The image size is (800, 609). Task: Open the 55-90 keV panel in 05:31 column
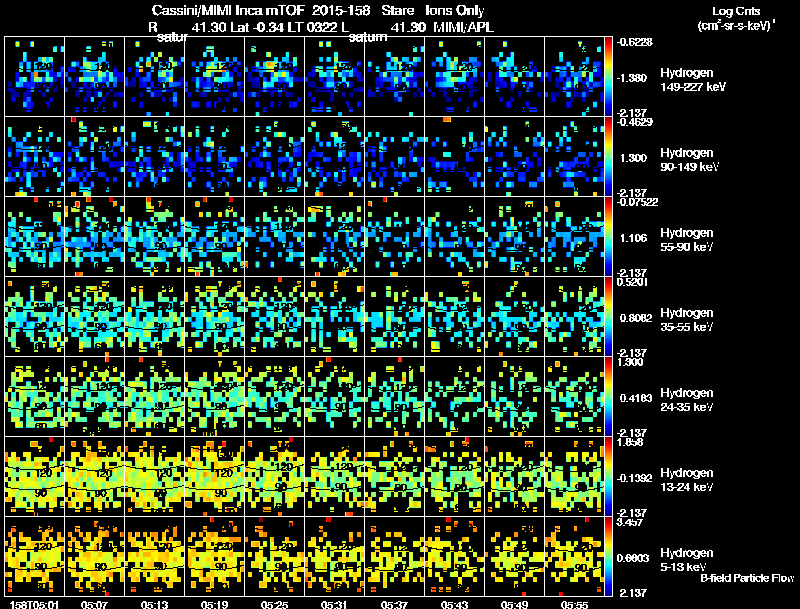coord(334,237)
